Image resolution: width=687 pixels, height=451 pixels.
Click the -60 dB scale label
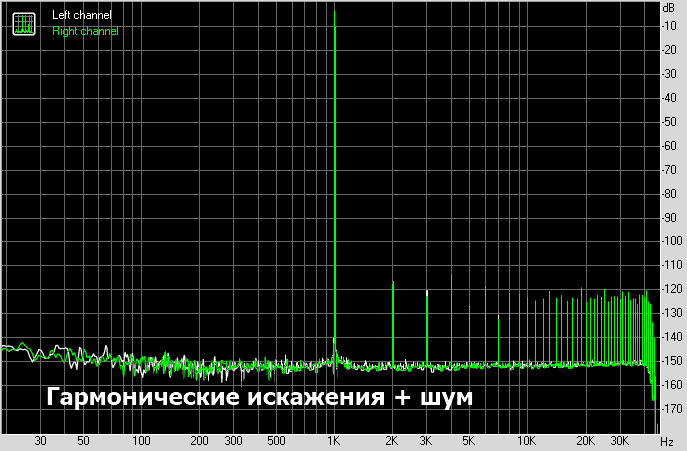669,146
